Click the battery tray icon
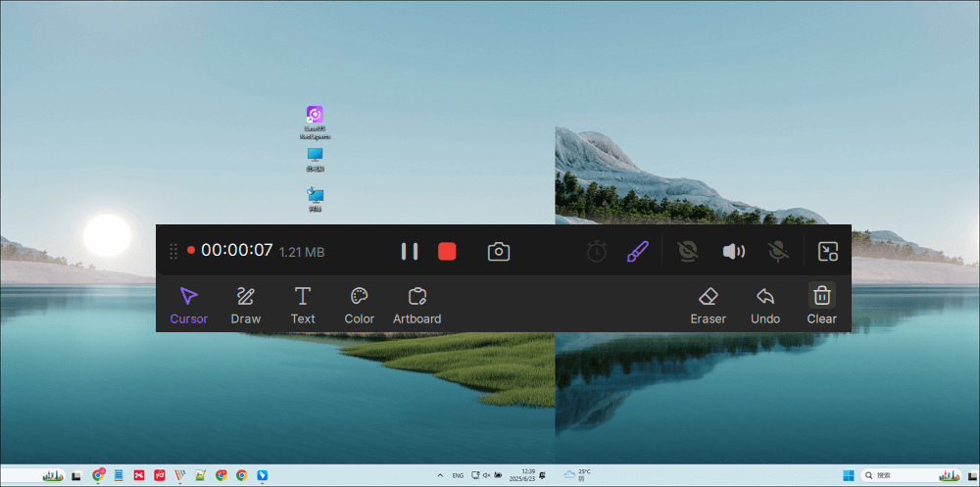Screen dimensions: 980x487 (498, 475)
